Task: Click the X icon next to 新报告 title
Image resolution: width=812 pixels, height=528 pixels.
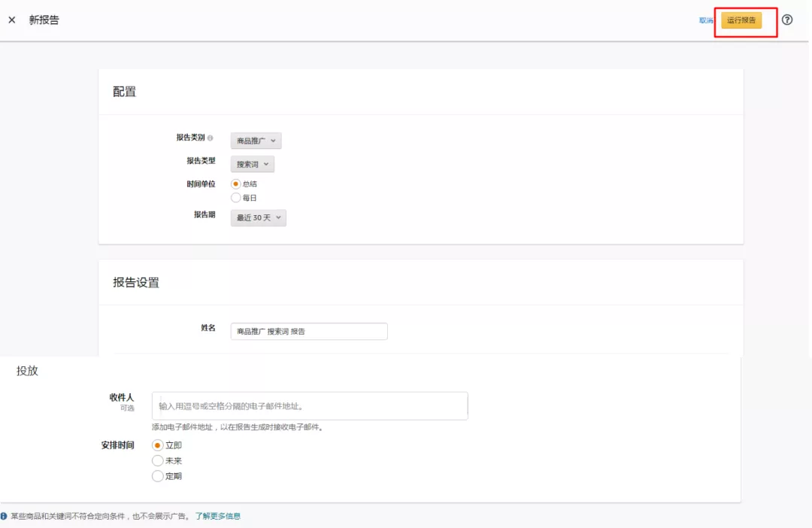Action: 11,20
